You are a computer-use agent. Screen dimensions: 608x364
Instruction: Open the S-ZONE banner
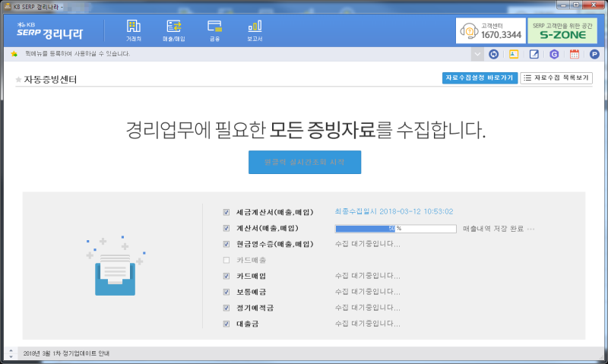point(562,30)
